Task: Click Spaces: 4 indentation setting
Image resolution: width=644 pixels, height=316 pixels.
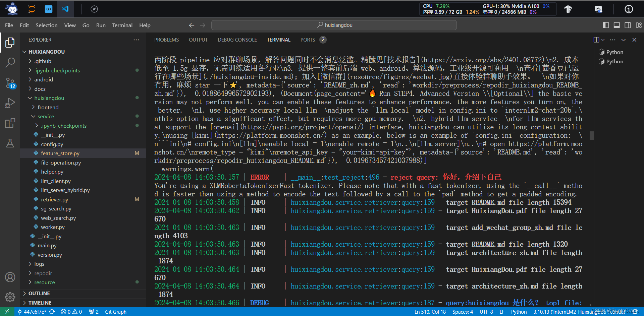Action: pyautogui.click(x=463, y=312)
